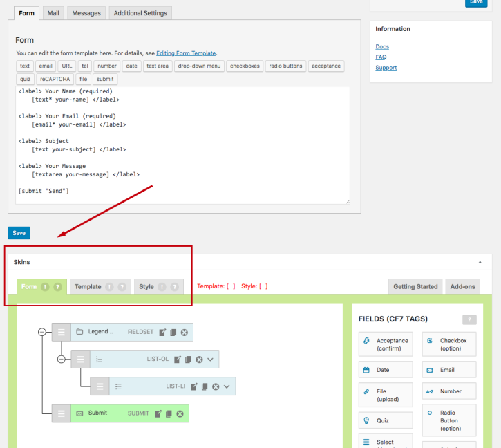The image size is (501, 448).
Task: Duplicate the LIST-OL item via copy icon
Action: (188, 360)
